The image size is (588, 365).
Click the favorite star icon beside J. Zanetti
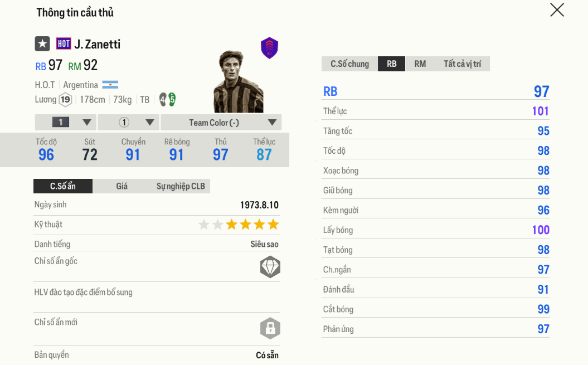coord(42,44)
